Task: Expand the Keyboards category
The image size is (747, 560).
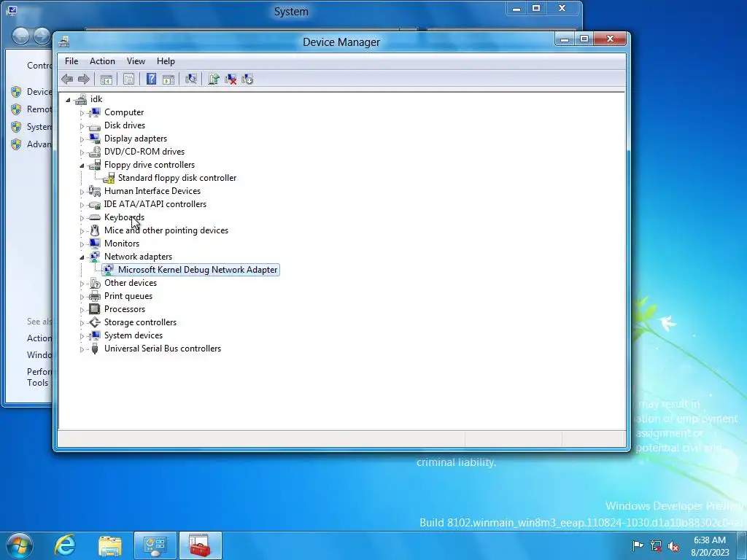Action: [x=82, y=217]
